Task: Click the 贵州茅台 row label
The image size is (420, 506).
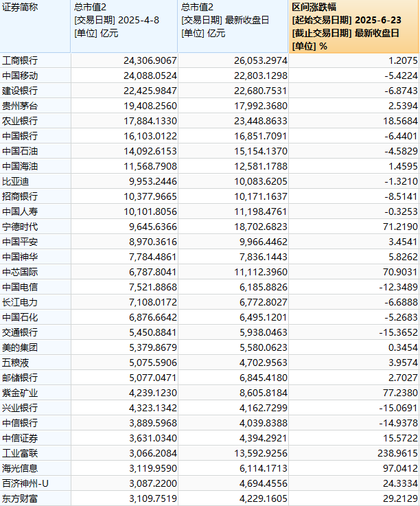Action: [x=20, y=106]
